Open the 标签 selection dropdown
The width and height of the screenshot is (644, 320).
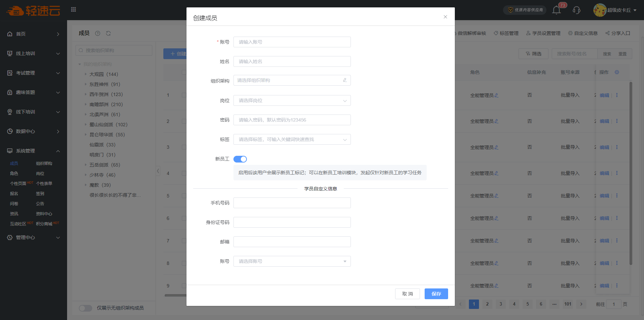292,139
